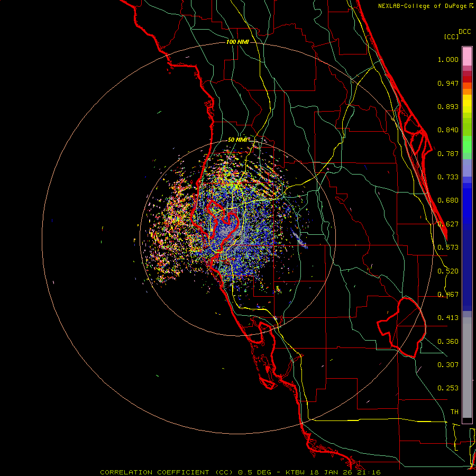Click the TH threshold label

point(454,412)
